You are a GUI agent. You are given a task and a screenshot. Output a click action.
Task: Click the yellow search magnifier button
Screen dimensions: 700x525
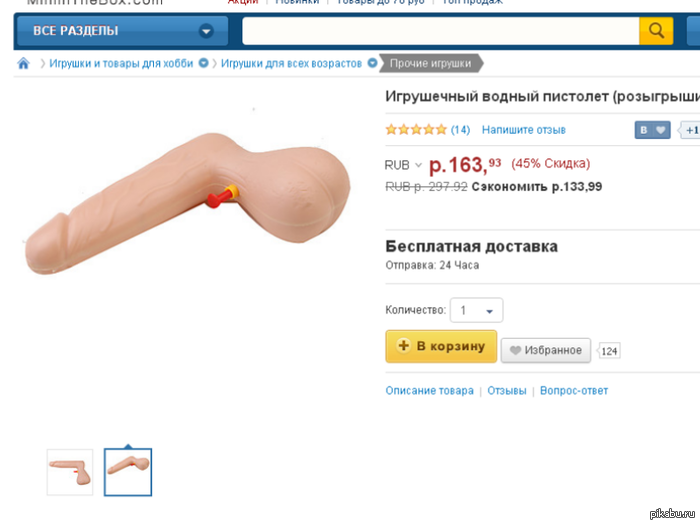click(x=656, y=31)
